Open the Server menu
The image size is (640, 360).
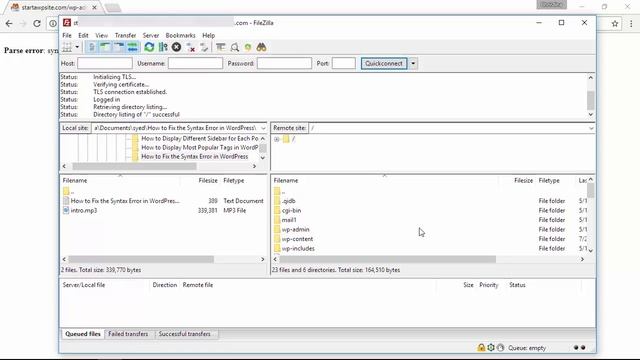151,36
